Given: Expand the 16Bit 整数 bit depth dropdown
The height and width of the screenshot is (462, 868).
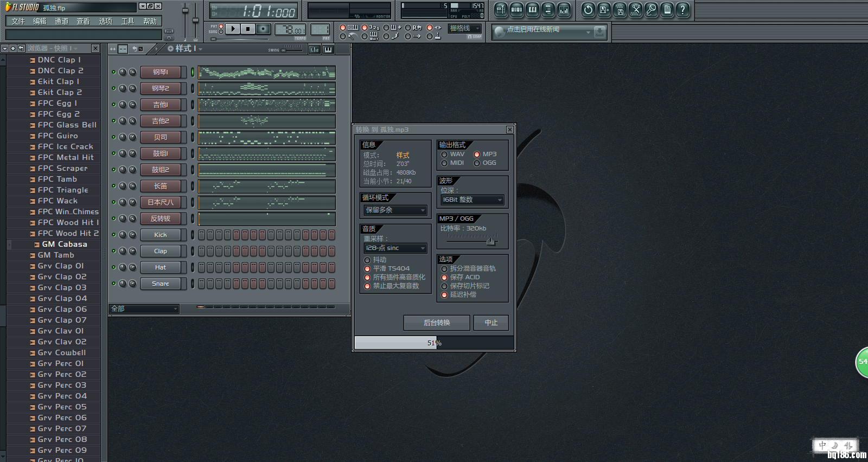Looking at the screenshot, I should click(472, 200).
